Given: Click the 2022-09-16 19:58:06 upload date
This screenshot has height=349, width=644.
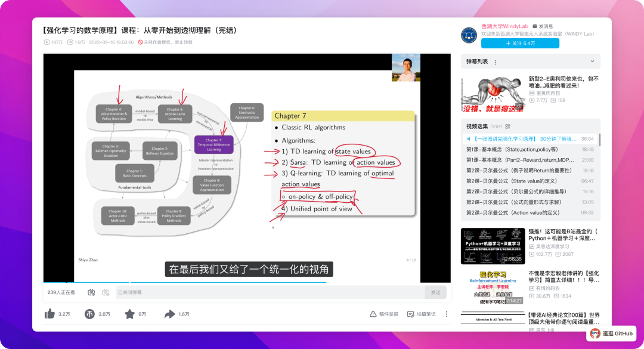Looking at the screenshot, I should pyautogui.click(x=112, y=42).
